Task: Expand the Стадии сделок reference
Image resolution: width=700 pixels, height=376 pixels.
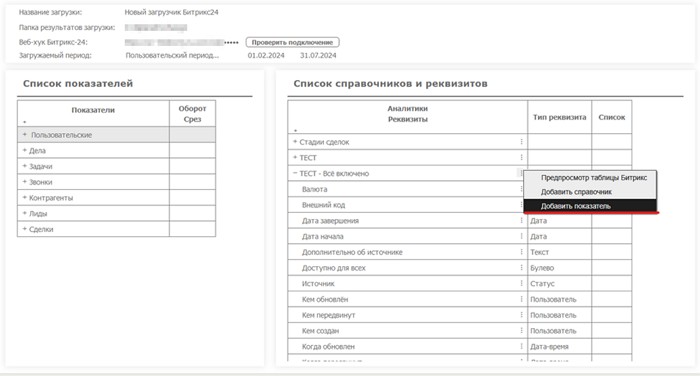Action: [x=295, y=142]
